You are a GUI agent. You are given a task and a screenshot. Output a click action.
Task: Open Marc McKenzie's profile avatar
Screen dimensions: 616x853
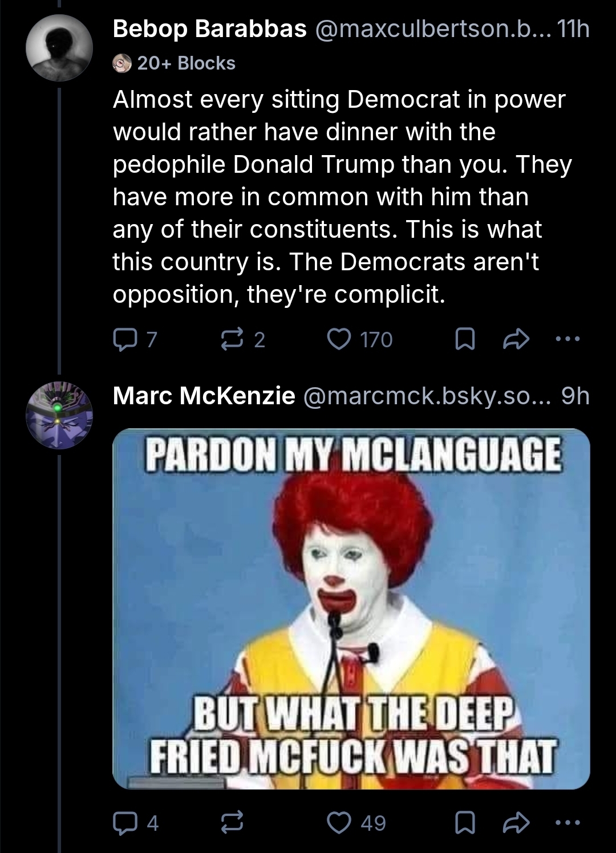point(59,415)
